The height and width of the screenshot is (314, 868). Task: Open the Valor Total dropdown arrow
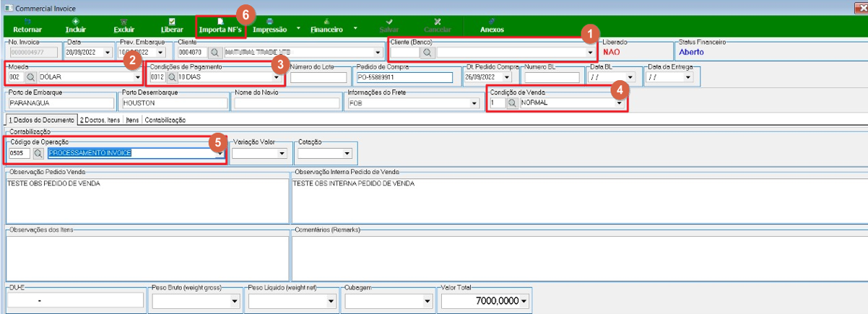(524, 301)
